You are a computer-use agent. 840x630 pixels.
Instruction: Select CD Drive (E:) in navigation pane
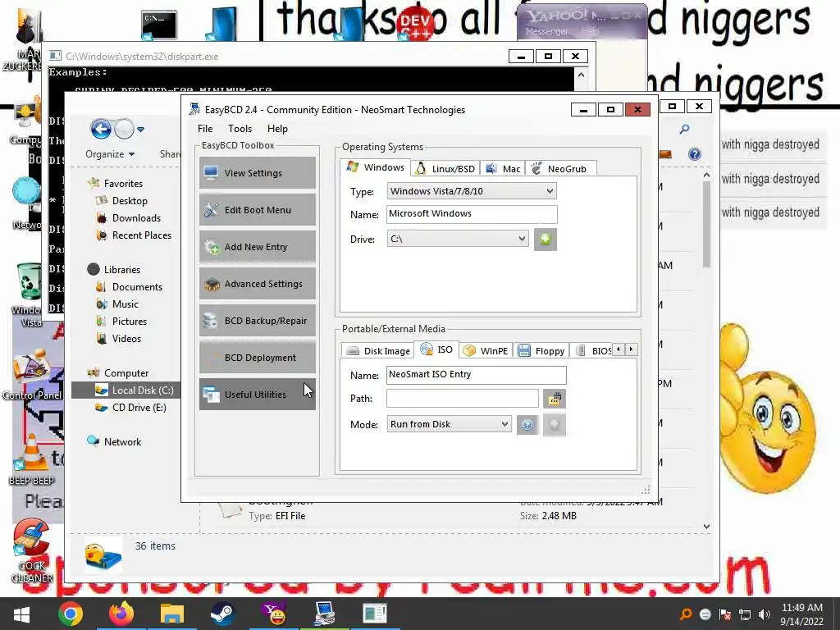[x=139, y=407]
